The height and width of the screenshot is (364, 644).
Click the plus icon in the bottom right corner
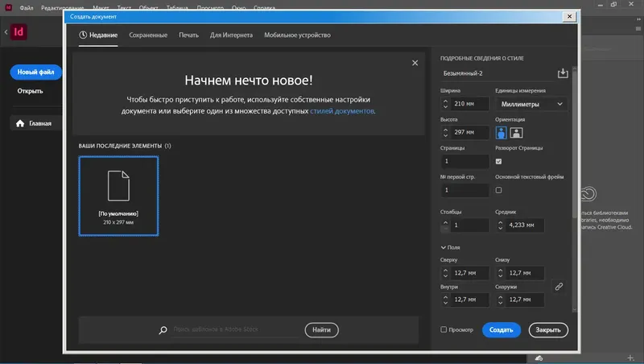coord(630,358)
